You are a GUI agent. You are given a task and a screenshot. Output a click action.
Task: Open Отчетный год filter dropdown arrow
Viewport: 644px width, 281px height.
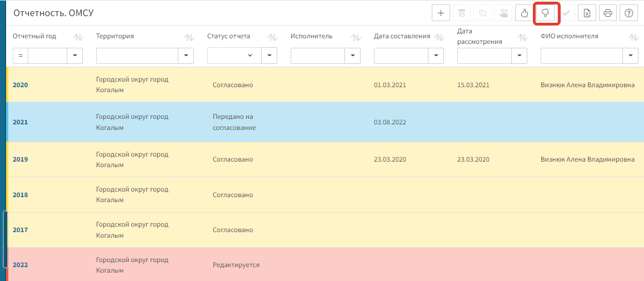(x=75, y=56)
